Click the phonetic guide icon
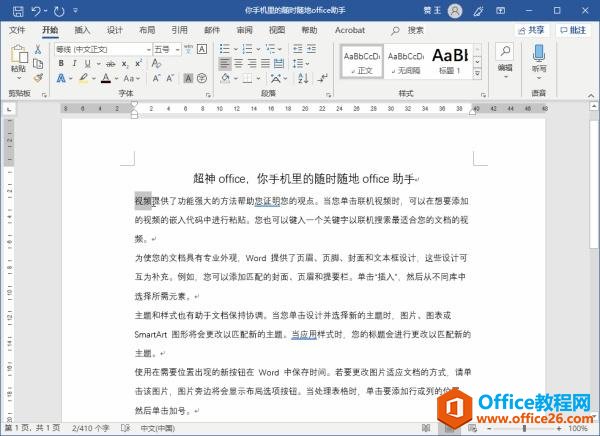Image resolution: width=600 pixels, height=436 pixels. pyautogui.click(x=188, y=49)
